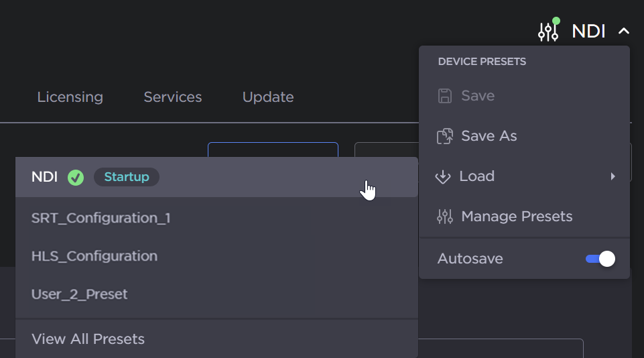Select the HLS_Configuration preset
The height and width of the screenshot is (358, 644).
point(94,256)
